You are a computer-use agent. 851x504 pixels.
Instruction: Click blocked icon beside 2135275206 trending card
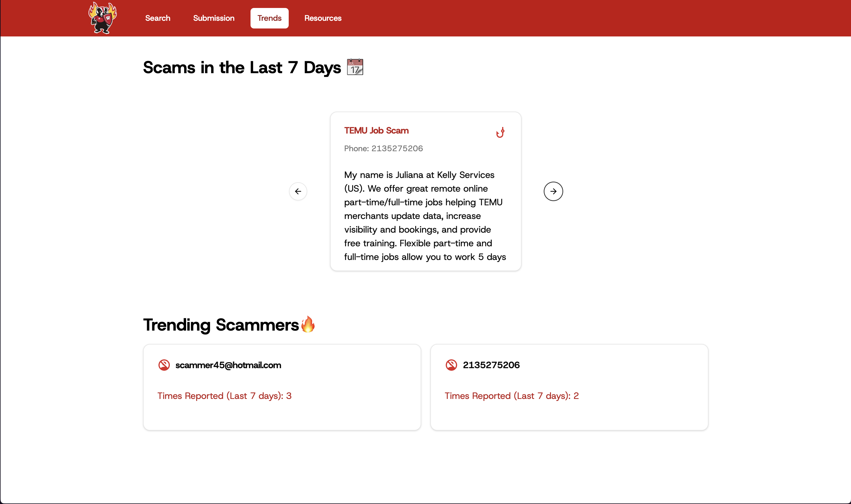(x=451, y=365)
